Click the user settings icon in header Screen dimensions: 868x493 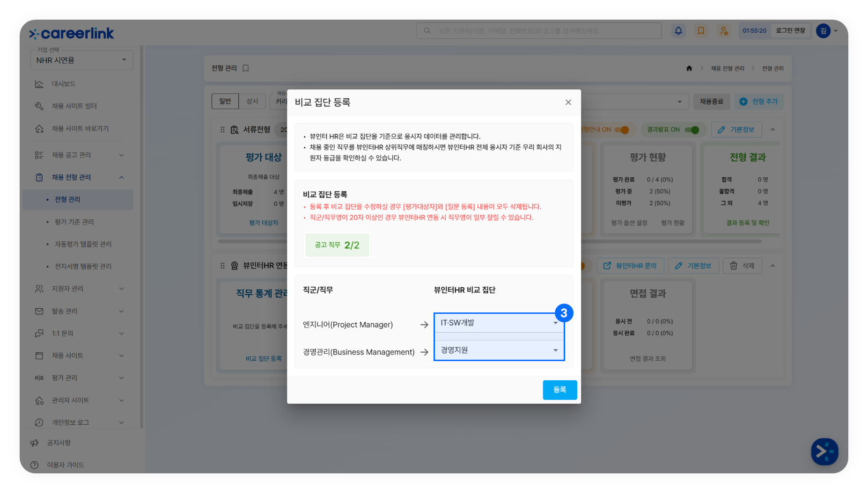click(724, 31)
